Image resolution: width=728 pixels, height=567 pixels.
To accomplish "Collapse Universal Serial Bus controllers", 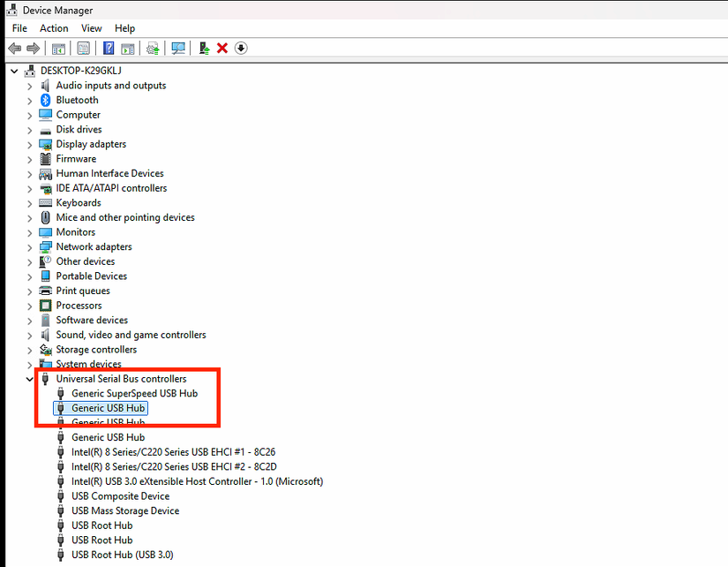I will click(30, 379).
